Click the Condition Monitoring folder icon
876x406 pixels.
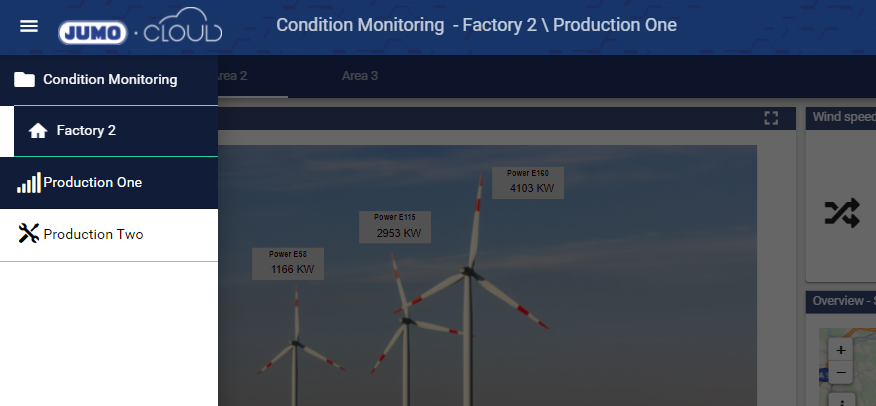[x=25, y=79]
